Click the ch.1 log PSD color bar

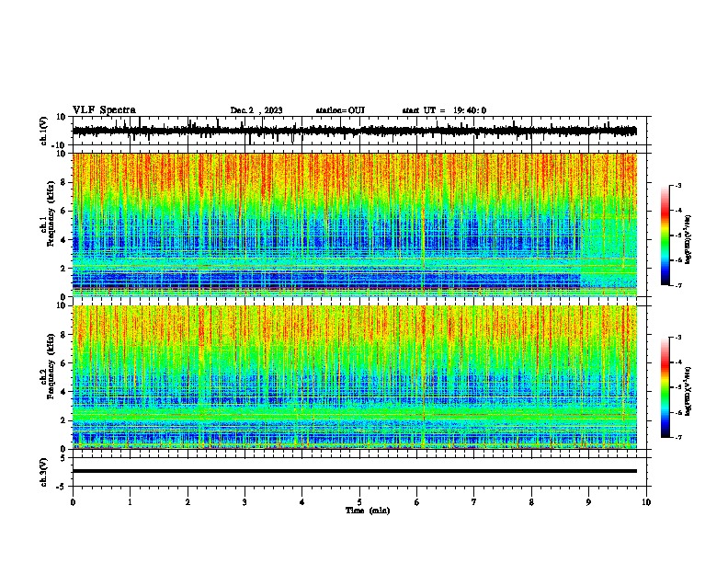pyautogui.click(x=665, y=236)
